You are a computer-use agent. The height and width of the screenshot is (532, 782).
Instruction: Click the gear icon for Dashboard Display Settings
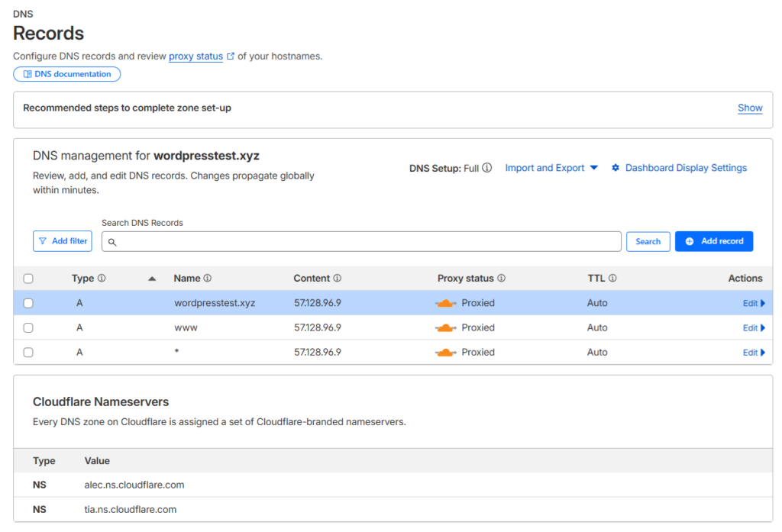616,168
